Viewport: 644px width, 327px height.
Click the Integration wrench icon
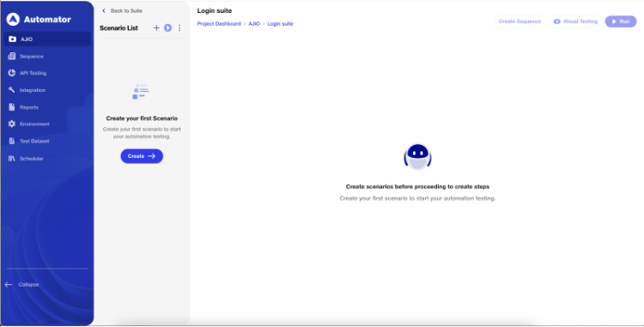point(12,90)
